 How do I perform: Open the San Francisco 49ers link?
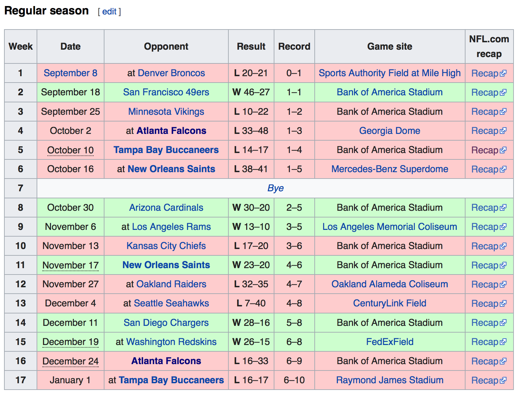[x=166, y=92]
